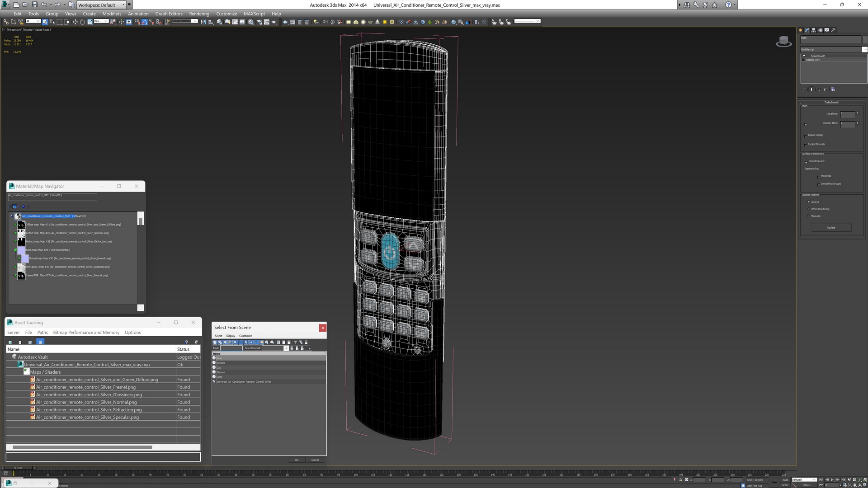Open the Rendering menu

pyautogui.click(x=199, y=14)
